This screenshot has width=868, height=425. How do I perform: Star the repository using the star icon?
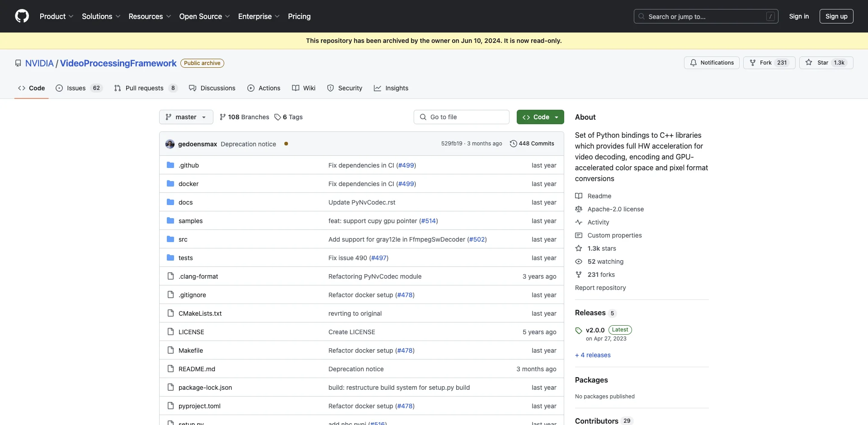tap(809, 63)
